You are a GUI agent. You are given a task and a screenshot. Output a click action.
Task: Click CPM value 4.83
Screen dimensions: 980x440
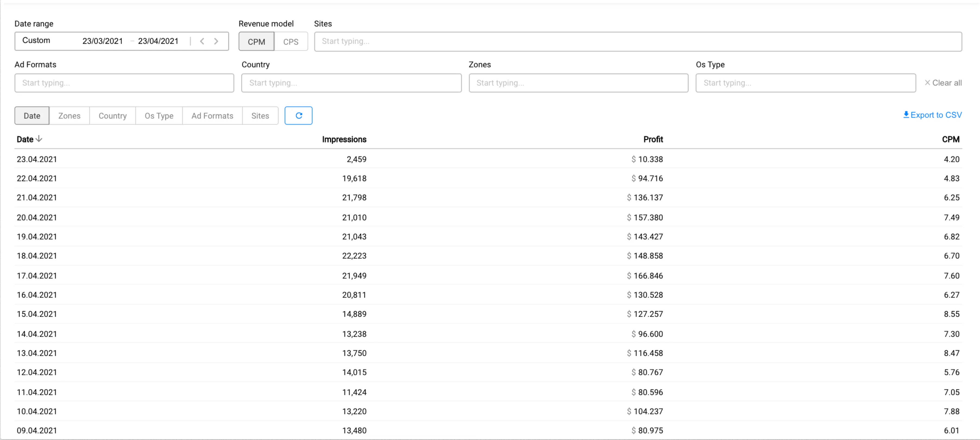pyautogui.click(x=951, y=178)
